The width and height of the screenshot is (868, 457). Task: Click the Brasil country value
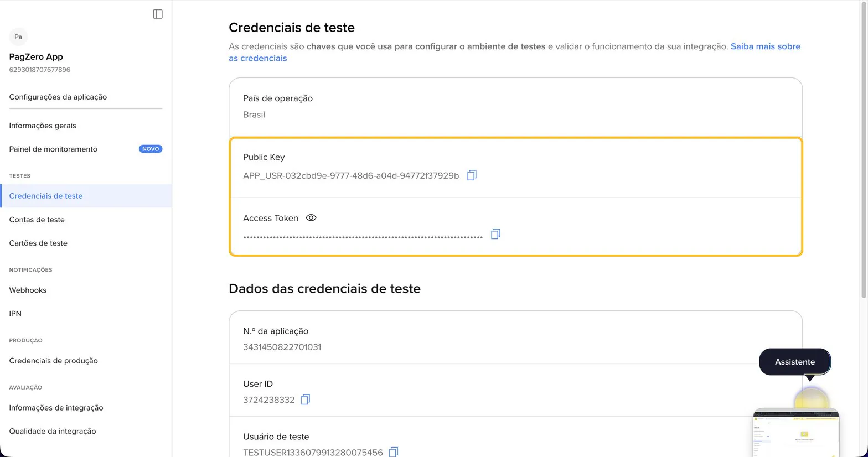tap(254, 115)
